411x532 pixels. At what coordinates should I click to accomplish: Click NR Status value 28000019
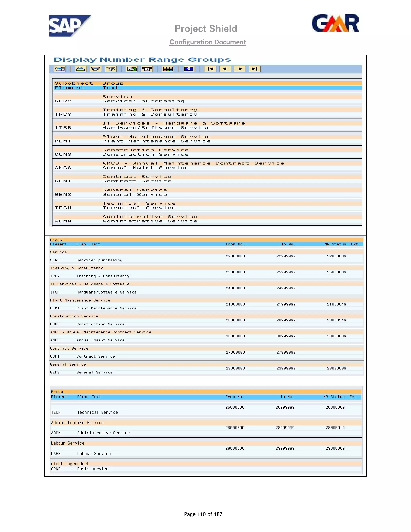(335, 428)
